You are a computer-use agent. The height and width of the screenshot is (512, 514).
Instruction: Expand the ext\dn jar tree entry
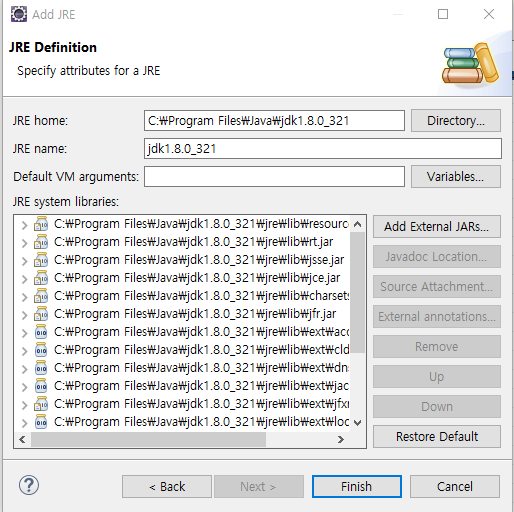click(24, 369)
